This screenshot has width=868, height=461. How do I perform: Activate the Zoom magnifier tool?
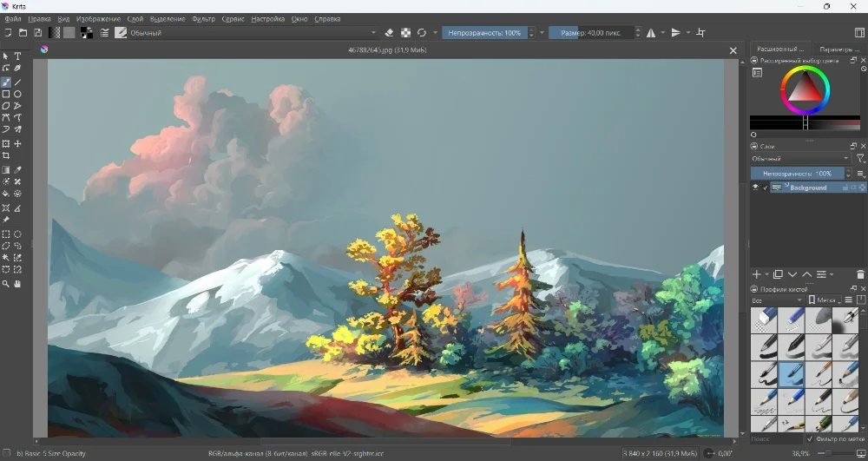coord(6,284)
